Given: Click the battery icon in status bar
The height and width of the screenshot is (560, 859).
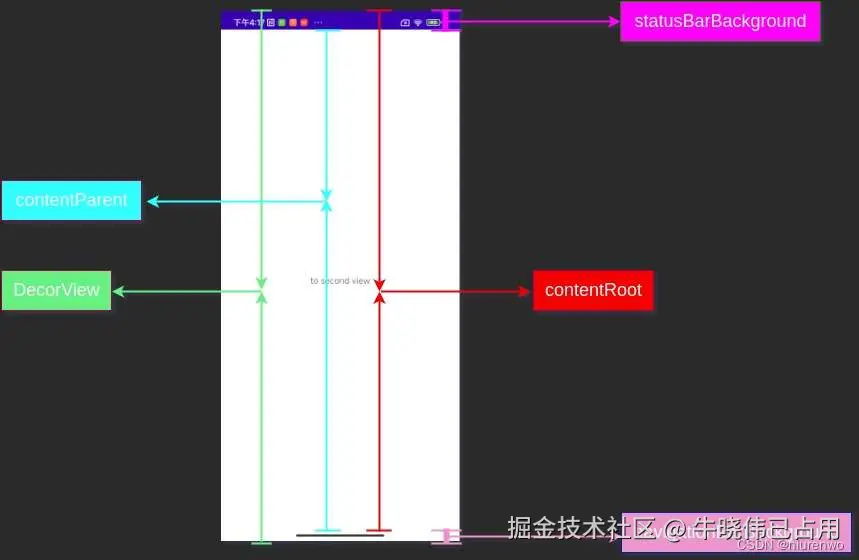Looking at the screenshot, I should click(x=433, y=22).
